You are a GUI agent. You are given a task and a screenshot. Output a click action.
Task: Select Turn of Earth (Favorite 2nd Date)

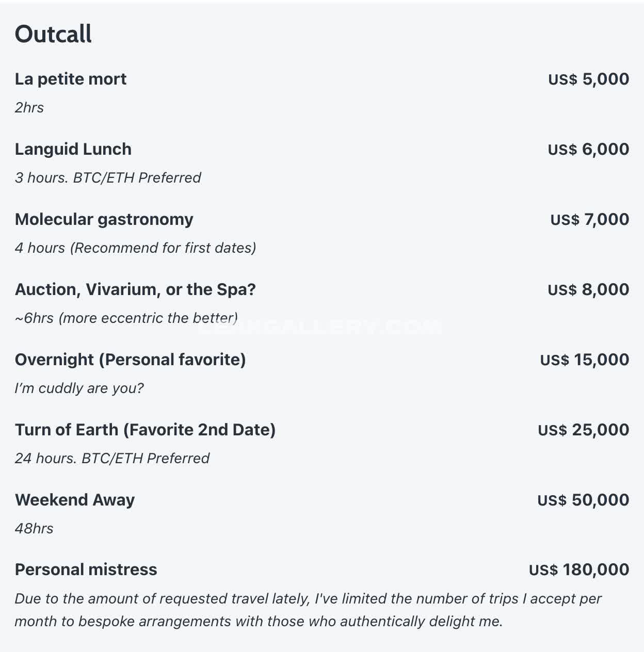coord(146,430)
